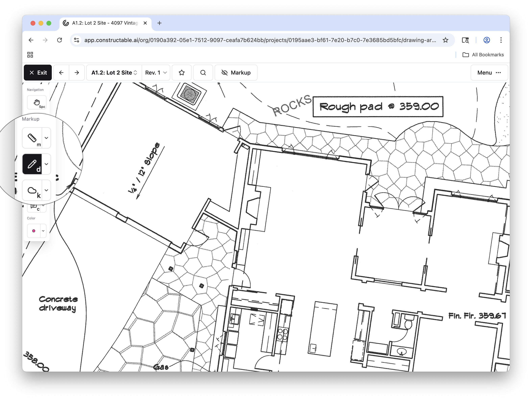Select the pencil draw tool
Image resolution: width=532 pixels, height=401 pixels.
pyautogui.click(x=32, y=164)
